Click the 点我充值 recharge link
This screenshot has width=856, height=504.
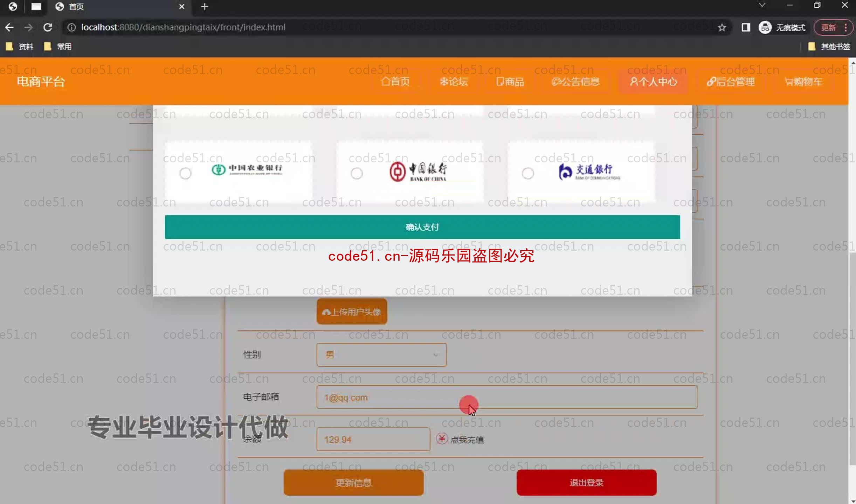pos(467,440)
